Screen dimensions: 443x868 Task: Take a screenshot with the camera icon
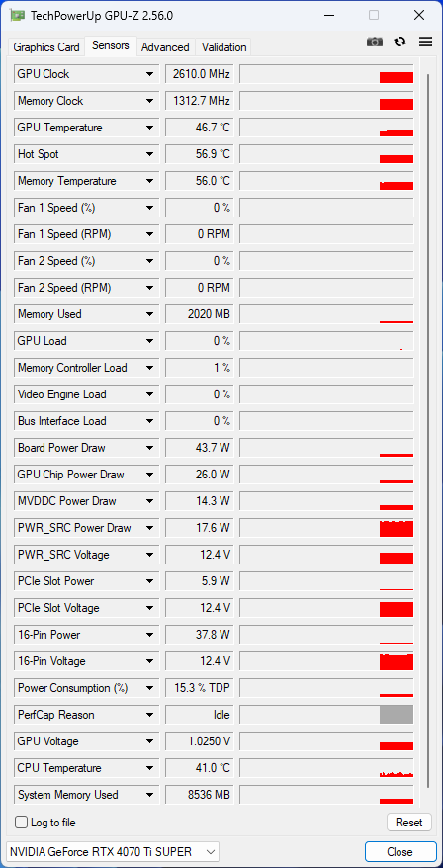tap(375, 43)
